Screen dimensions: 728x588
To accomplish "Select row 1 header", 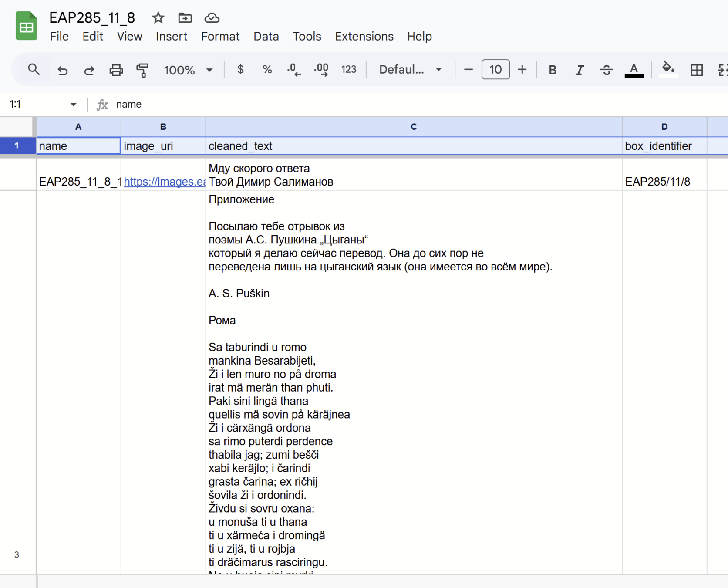I will coord(17,145).
